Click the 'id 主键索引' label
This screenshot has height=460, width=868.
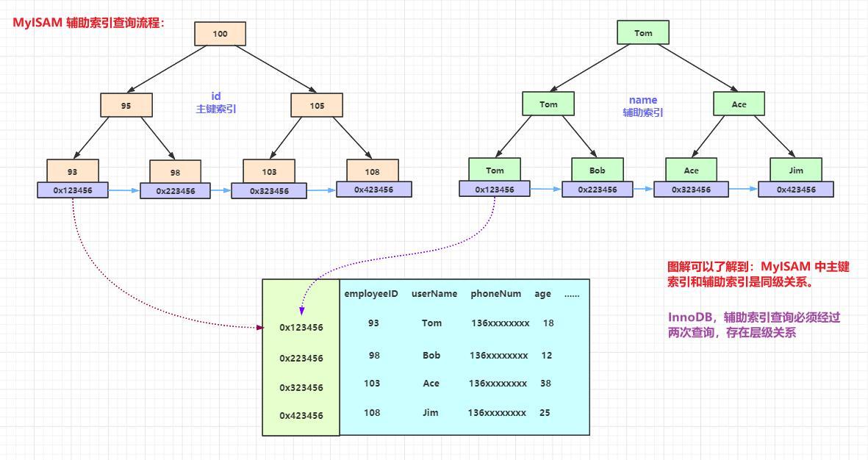(x=215, y=101)
